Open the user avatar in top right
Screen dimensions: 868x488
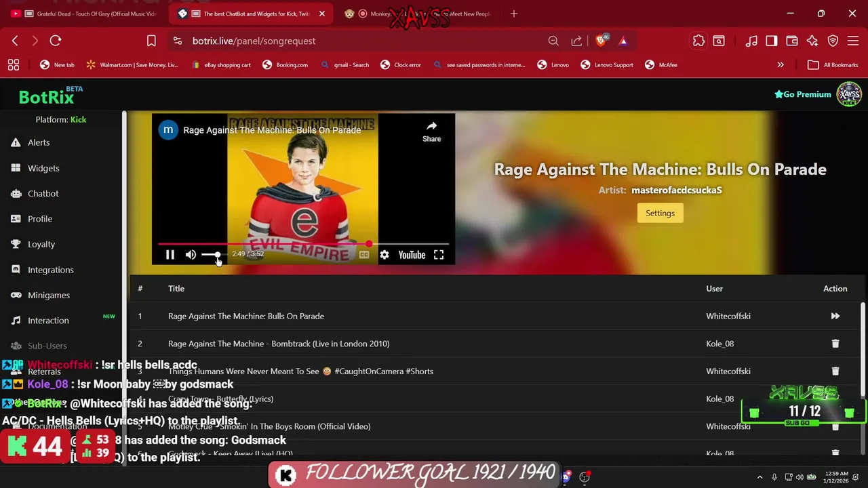click(849, 94)
